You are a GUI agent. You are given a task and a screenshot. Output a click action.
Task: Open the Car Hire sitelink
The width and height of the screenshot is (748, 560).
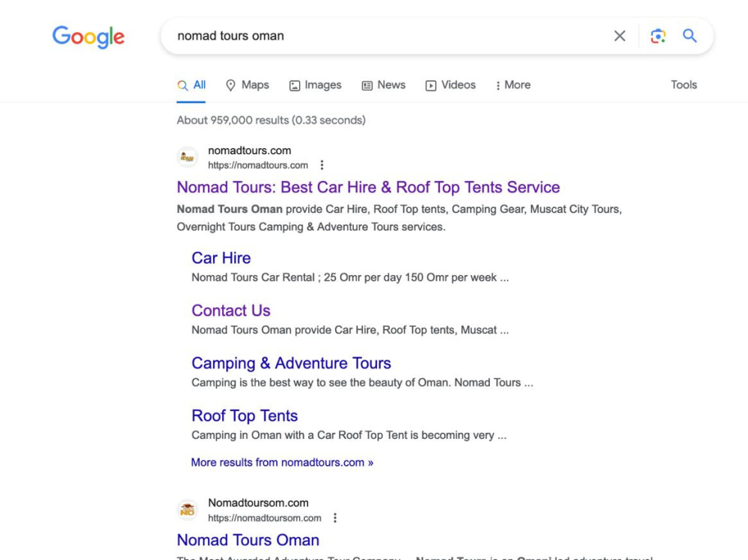coord(221,258)
